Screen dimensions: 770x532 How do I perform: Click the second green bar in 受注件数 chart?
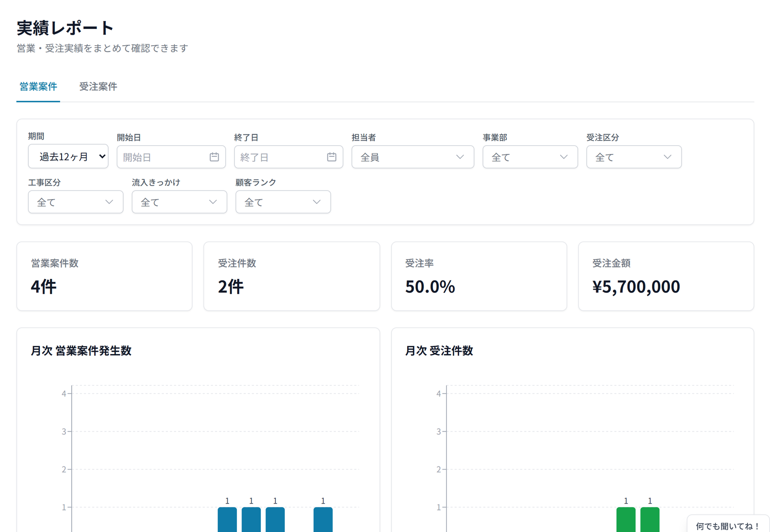(650, 519)
